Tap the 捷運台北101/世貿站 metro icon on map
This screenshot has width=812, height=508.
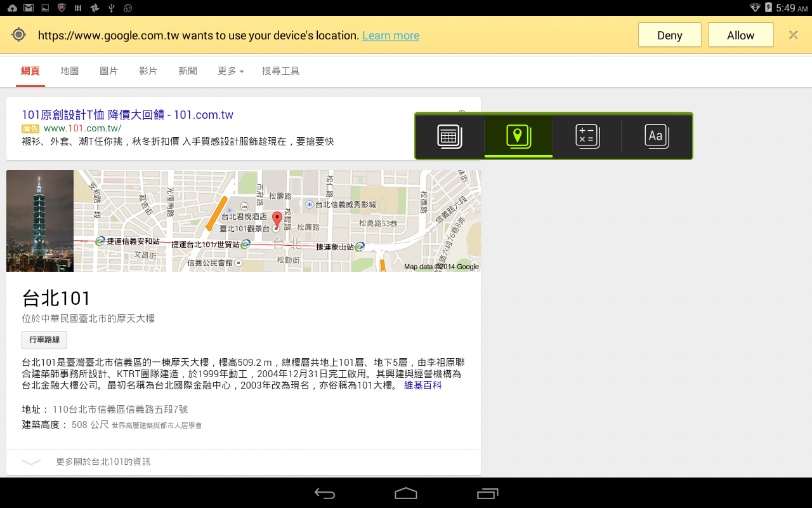tap(246, 244)
